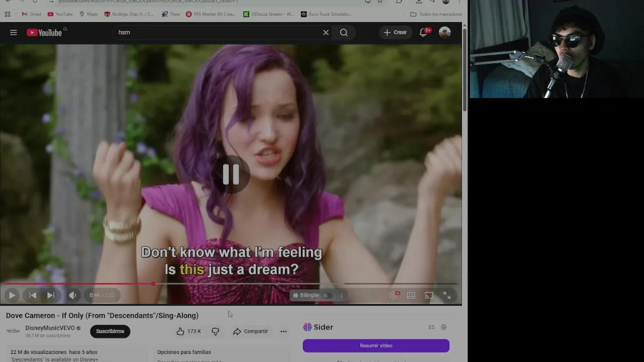Change the Sider language ES
Image resolution: width=644 pixels, height=362 pixels.
[x=432, y=327]
